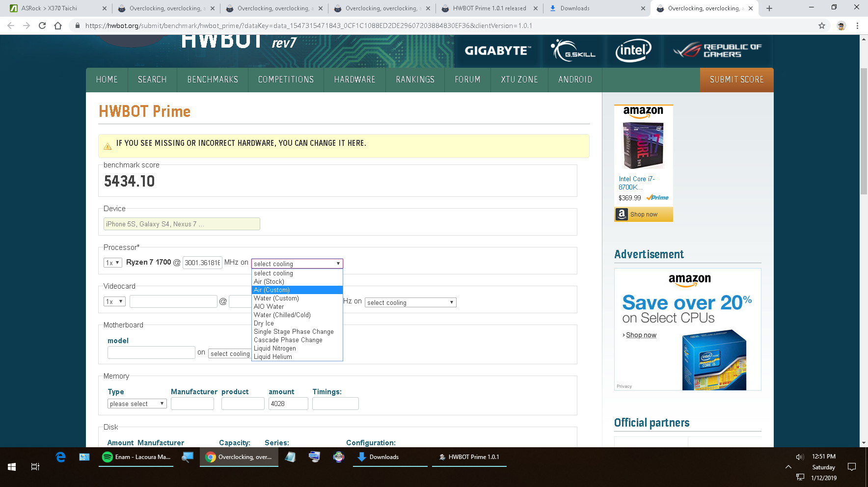Choose Liquid Helium cooling option
The width and height of the screenshot is (868, 487).
(x=297, y=357)
